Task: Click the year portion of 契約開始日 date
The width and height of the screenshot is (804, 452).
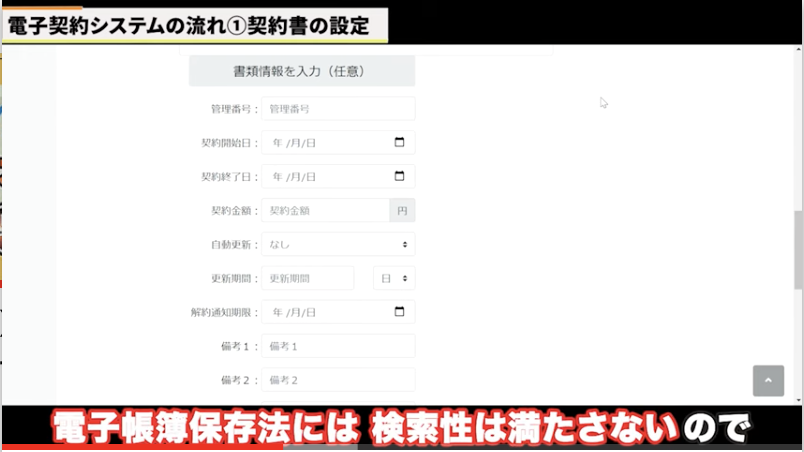Action: [x=277, y=143]
